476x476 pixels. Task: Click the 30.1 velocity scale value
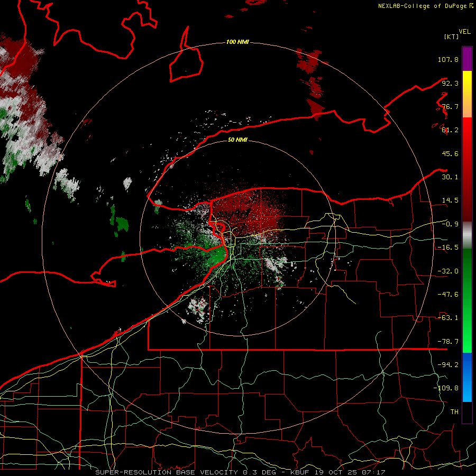pos(450,177)
